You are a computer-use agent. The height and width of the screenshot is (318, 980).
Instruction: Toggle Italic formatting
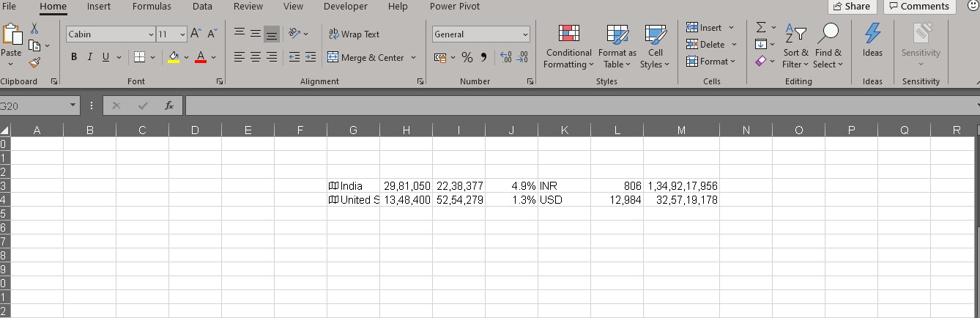tap(89, 57)
